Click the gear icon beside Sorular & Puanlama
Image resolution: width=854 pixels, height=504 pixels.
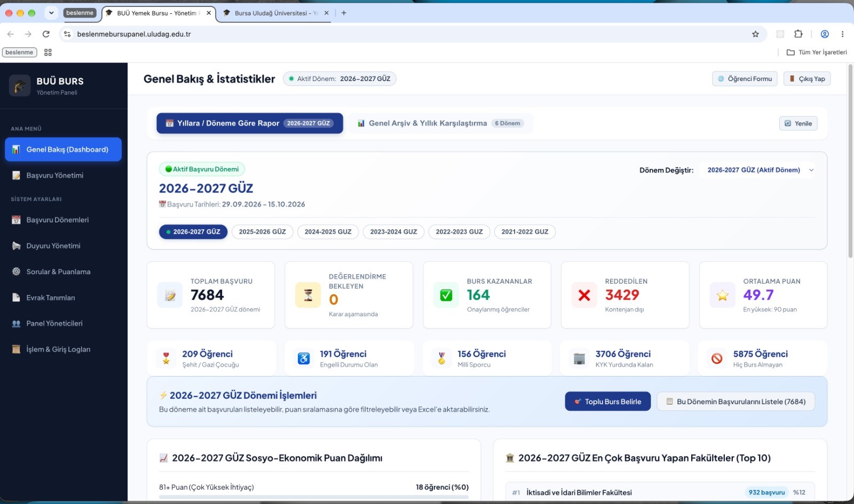pos(17,271)
